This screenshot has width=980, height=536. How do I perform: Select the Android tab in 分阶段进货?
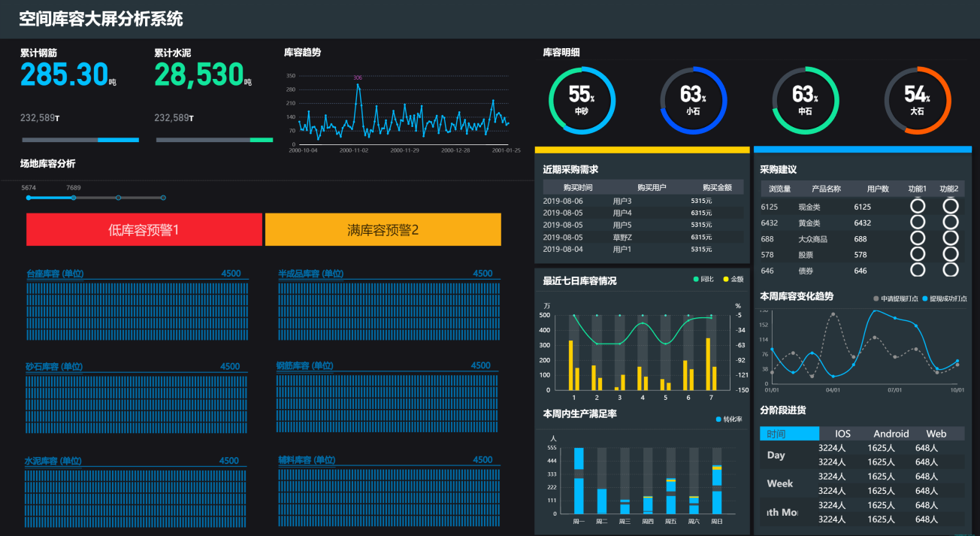[x=891, y=434]
